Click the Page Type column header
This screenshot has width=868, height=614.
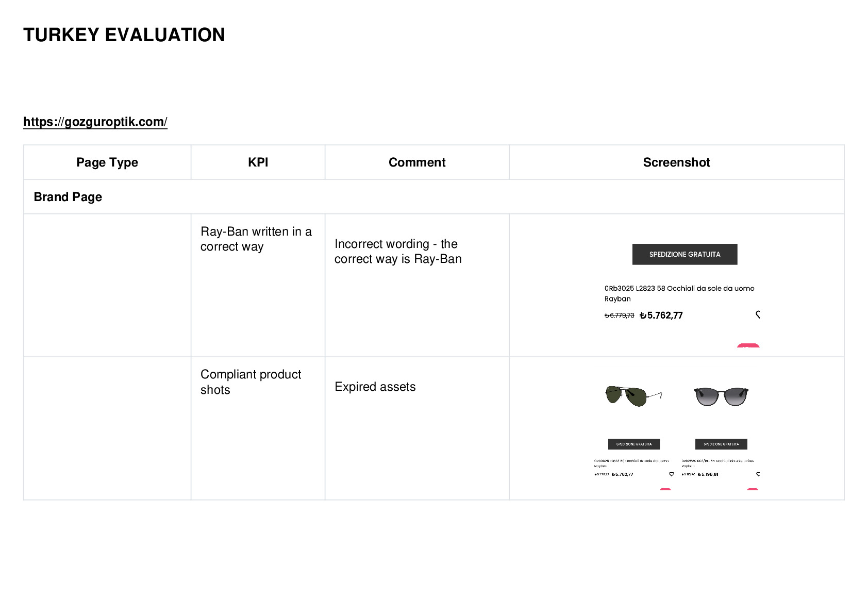(107, 162)
